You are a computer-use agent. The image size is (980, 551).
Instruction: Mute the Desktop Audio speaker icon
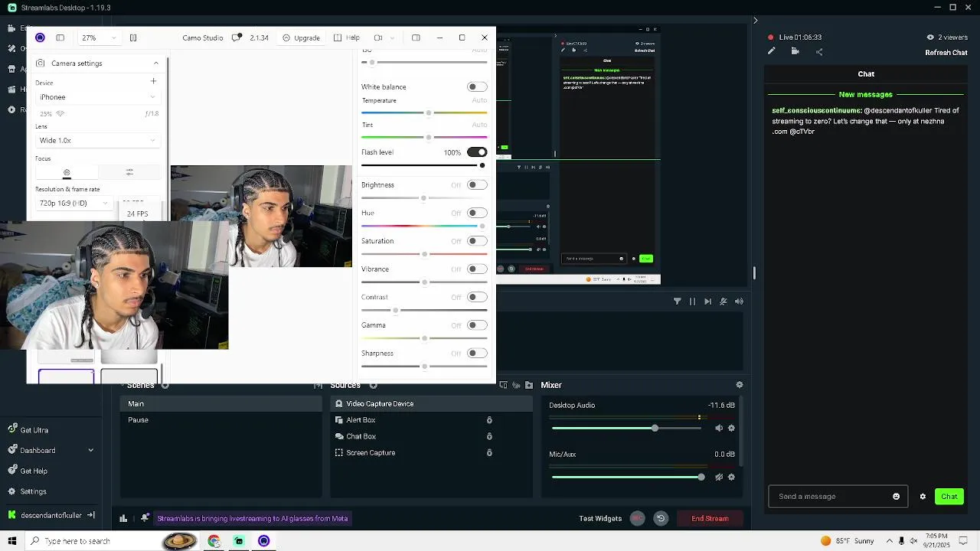coord(719,429)
